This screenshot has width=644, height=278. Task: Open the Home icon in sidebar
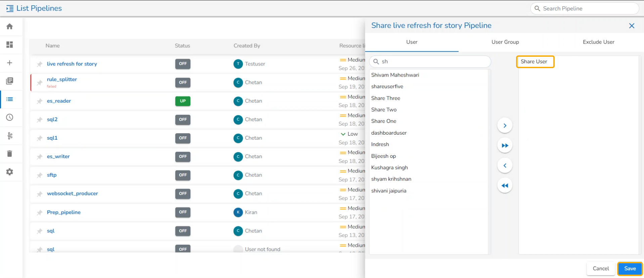[10, 27]
